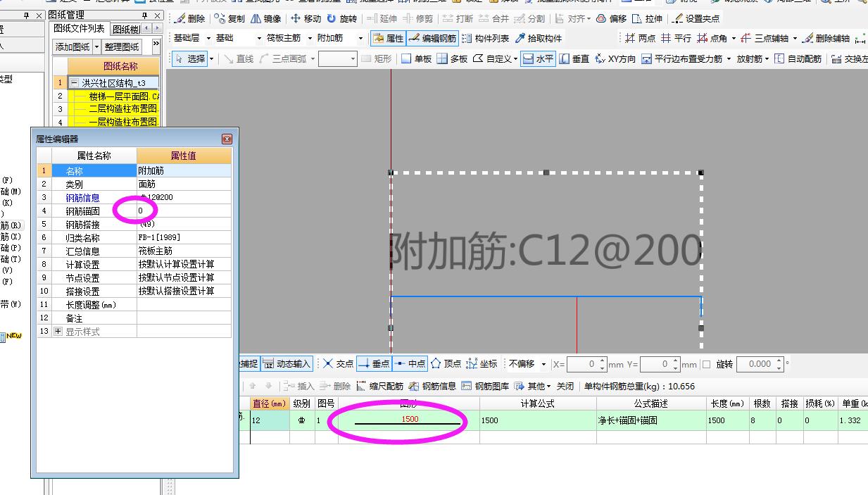Toggle 动态输入 (dynamic input)

click(x=287, y=364)
